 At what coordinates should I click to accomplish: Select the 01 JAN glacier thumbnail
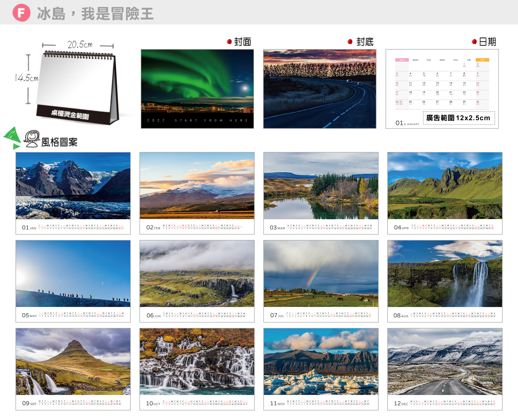tap(73, 193)
